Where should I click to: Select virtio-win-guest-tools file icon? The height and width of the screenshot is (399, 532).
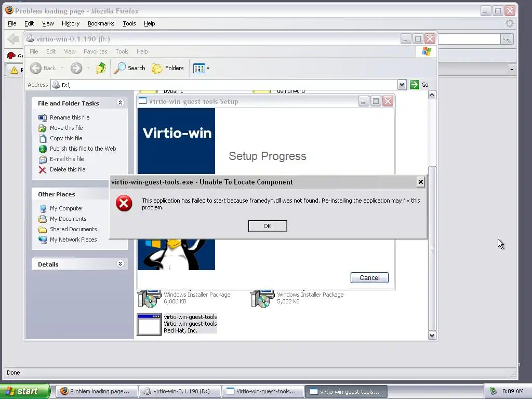click(149, 324)
